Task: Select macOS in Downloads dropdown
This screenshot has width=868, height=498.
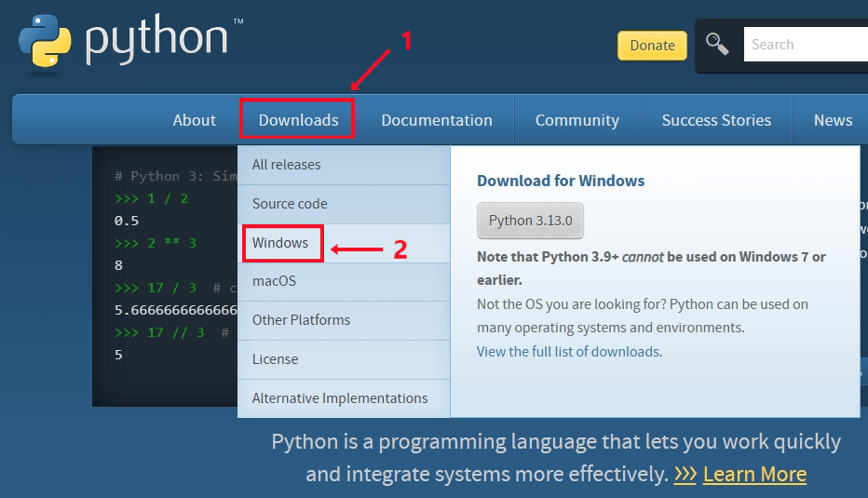Action: (x=344, y=282)
